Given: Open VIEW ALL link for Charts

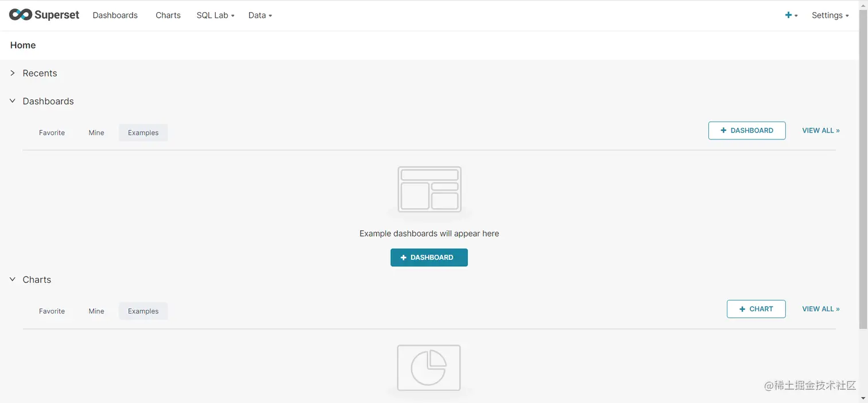Looking at the screenshot, I should coord(821,309).
